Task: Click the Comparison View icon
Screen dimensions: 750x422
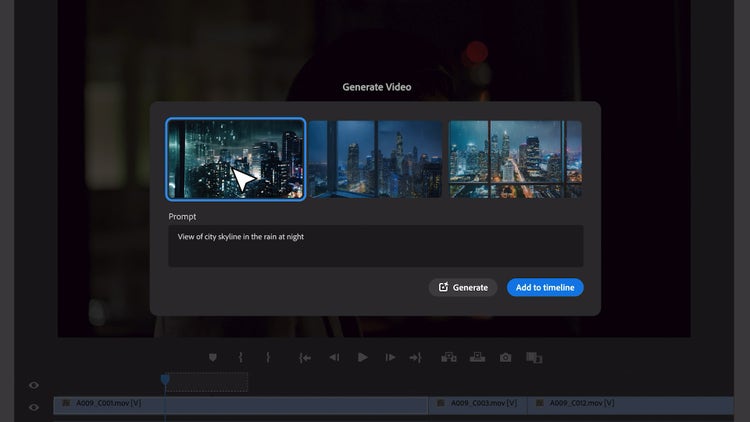Action: [534, 357]
